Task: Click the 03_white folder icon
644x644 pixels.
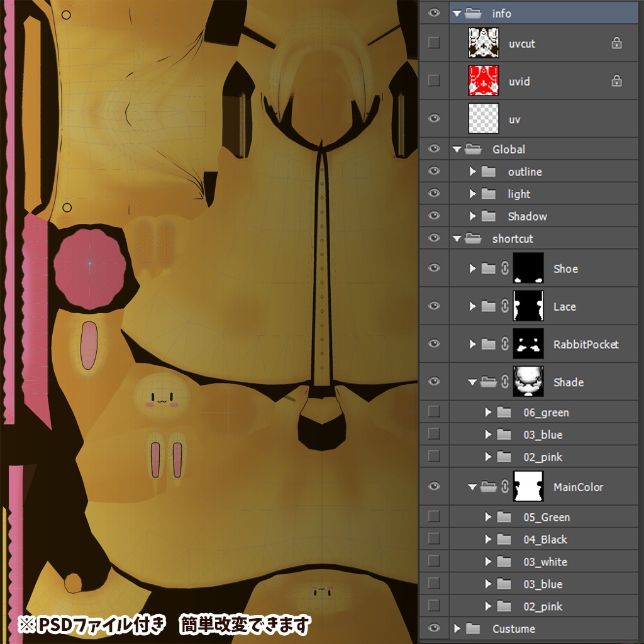Action: click(504, 562)
